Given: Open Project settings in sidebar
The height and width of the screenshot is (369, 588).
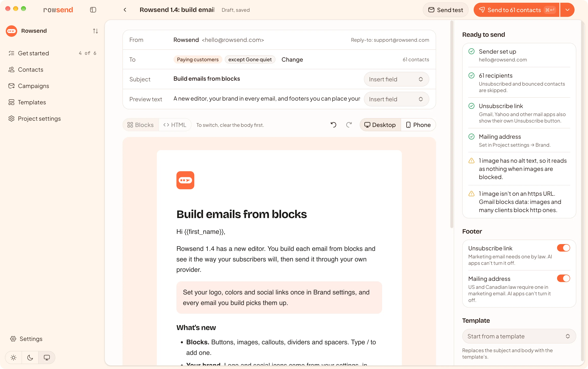Looking at the screenshot, I should coord(53,119).
